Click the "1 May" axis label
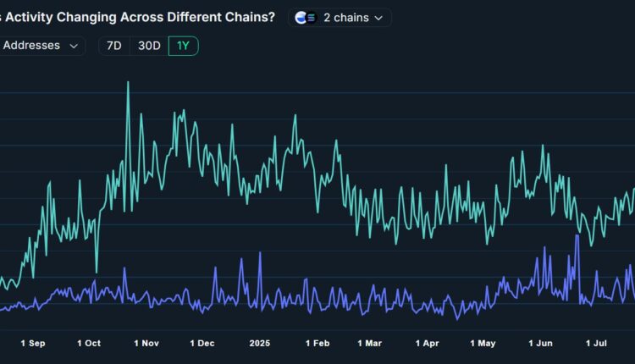635x364 pixels. tap(482, 343)
